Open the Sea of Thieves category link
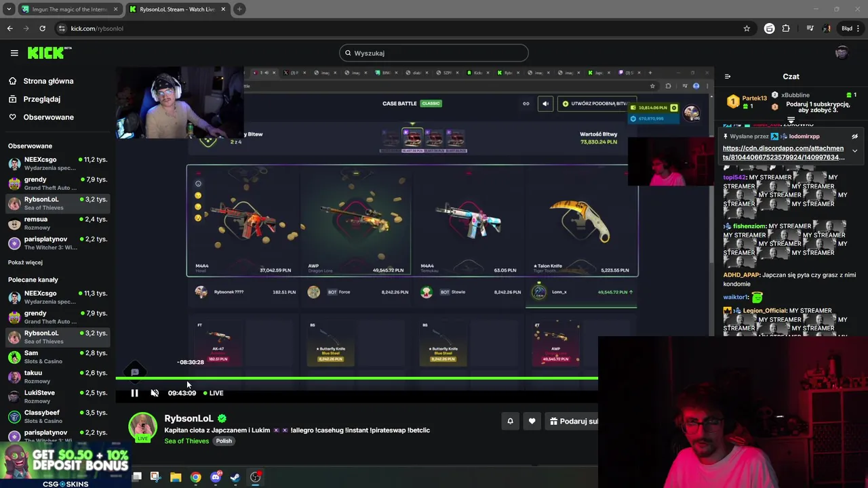868x488 pixels. [186, 441]
